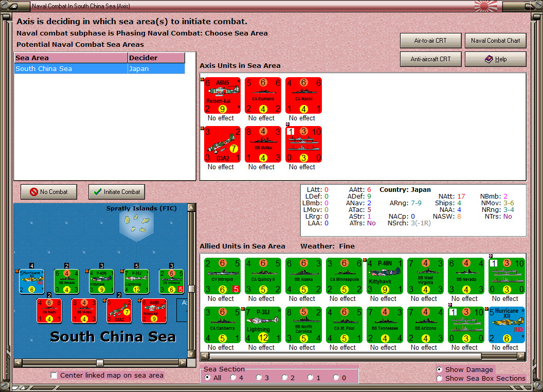Click the Decider cell showing Japan
The width and height of the screenshot is (543, 392).
pos(156,68)
